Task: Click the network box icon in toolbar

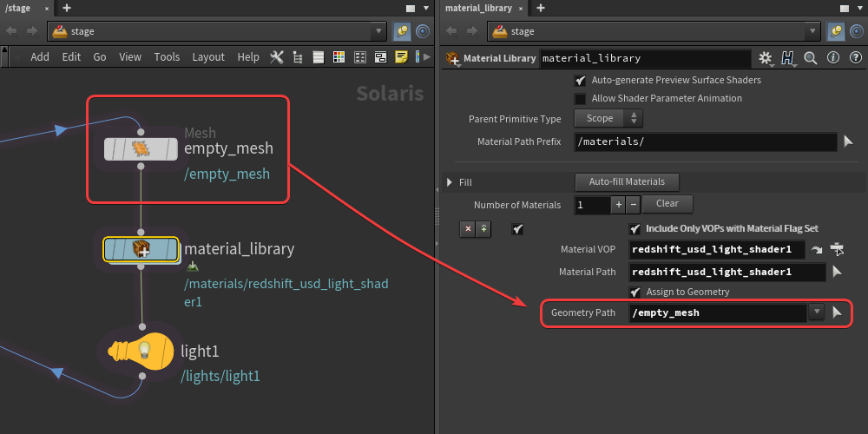Action: 380,57
